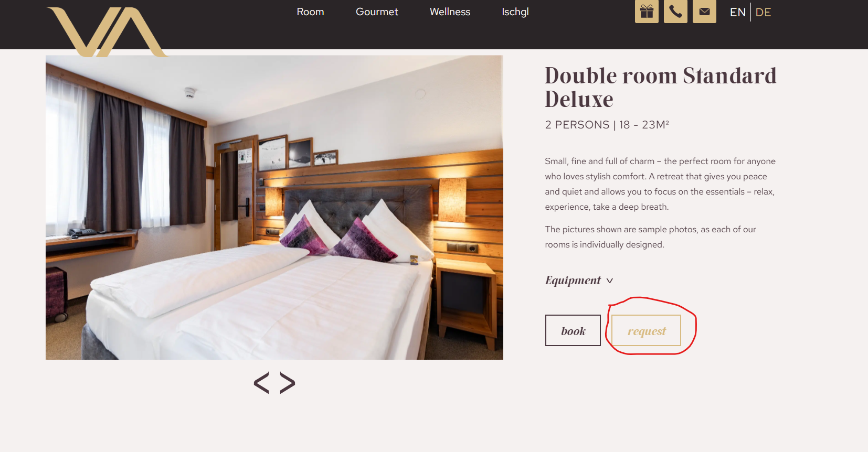868x452 pixels.
Task: Open the Wellness menu
Action: click(450, 12)
